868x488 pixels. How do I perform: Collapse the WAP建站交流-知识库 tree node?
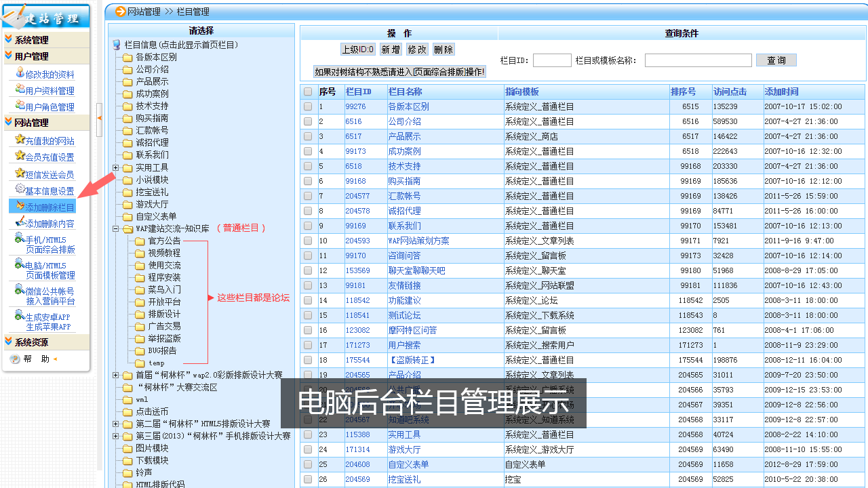(x=115, y=229)
